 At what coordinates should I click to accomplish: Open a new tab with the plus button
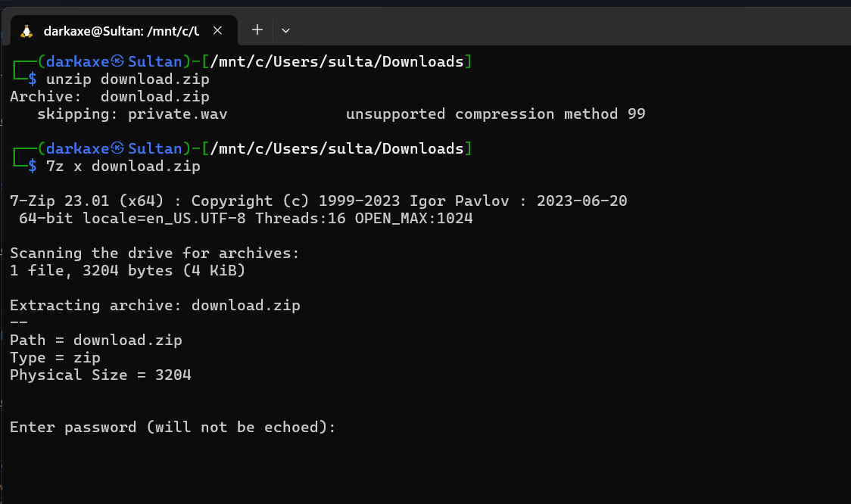coord(257,30)
